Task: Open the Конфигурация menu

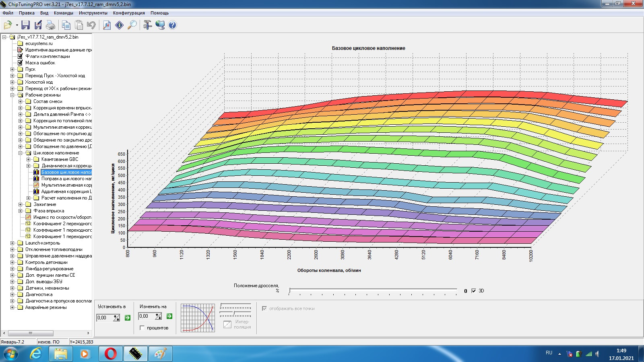Action: (129, 13)
